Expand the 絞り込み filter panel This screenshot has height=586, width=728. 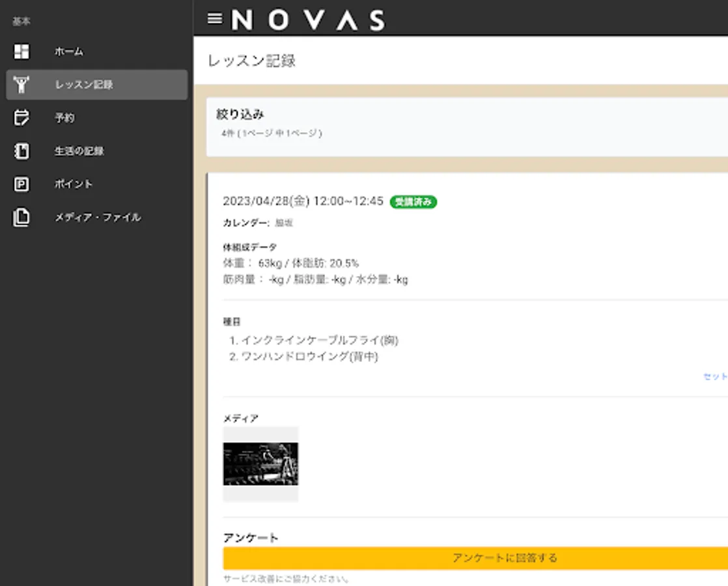tap(467, 127)
